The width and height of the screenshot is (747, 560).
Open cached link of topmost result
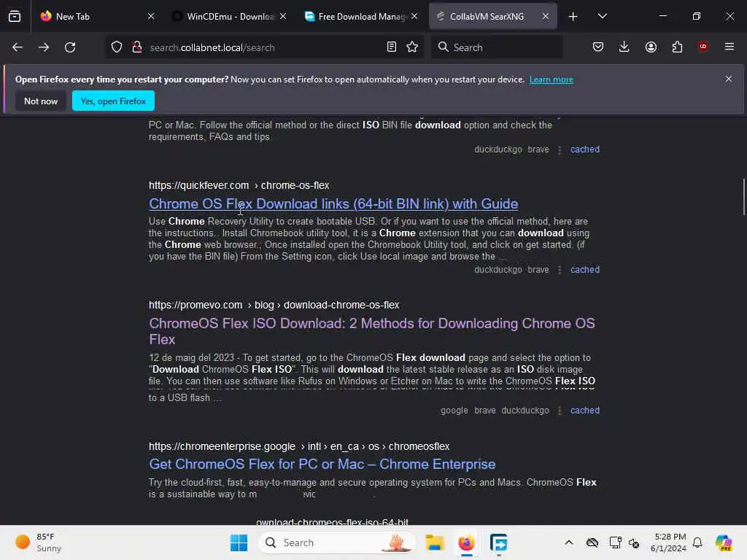pyautogui.click(x=585, y=149)
